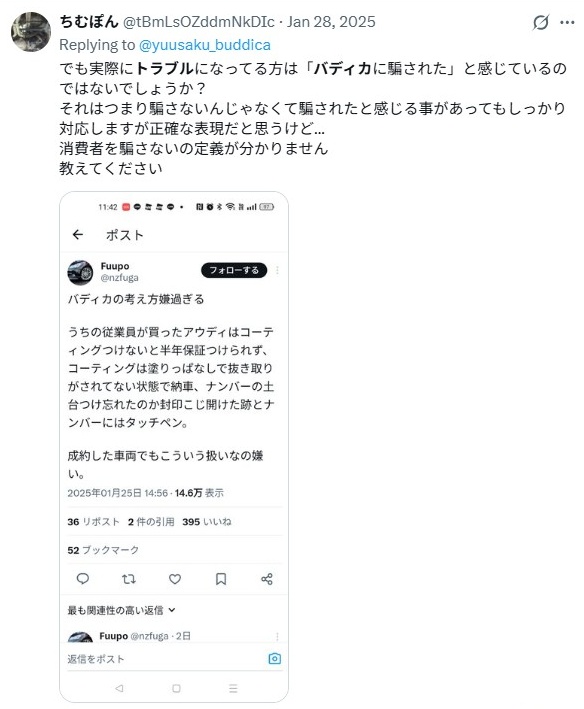584x709 pixels.
Task: Tap the bookmark icon
Action: tap(221, 579)
